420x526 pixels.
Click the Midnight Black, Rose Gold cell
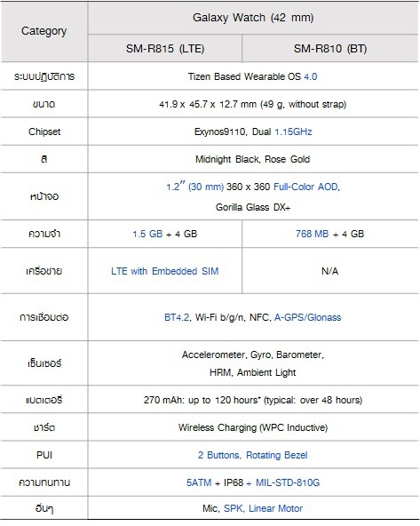coord(253,159)
